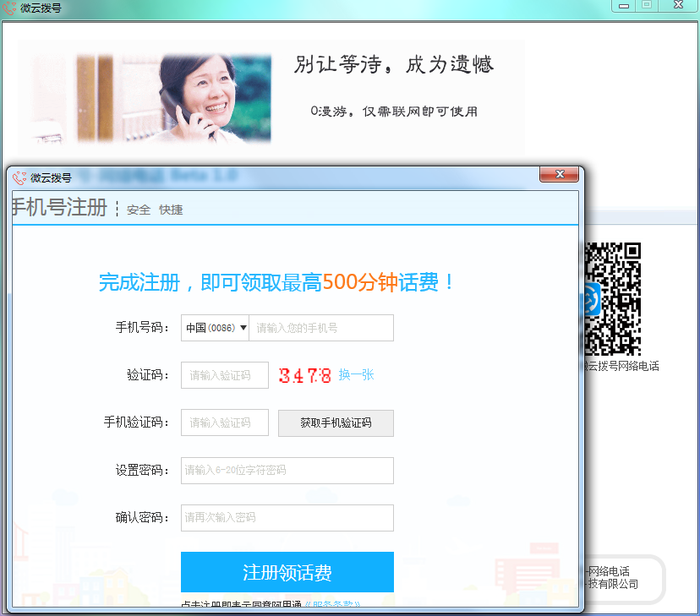Click the 安全 text in dialog header
Screen dimensions: 700x616
(x=139, y=210)
